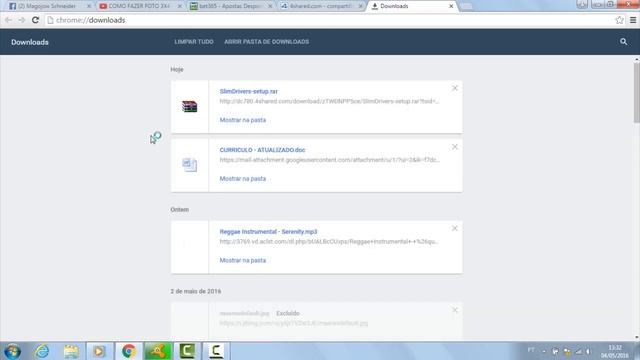Click the downloads search magnifier icon
The height and width of the screenshot is (360, 640).
click(623, 42)
